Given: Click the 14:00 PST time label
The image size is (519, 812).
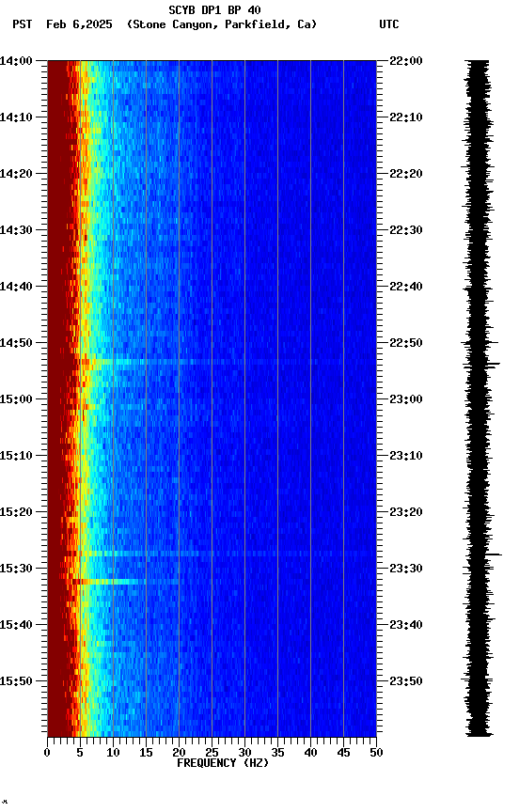Looking at the screenshot, I should click(16, 61).
